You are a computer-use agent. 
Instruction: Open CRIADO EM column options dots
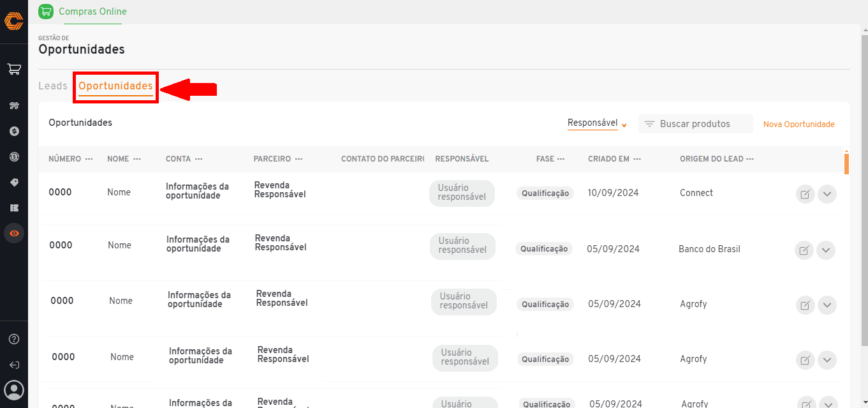[x=637, y=159]
